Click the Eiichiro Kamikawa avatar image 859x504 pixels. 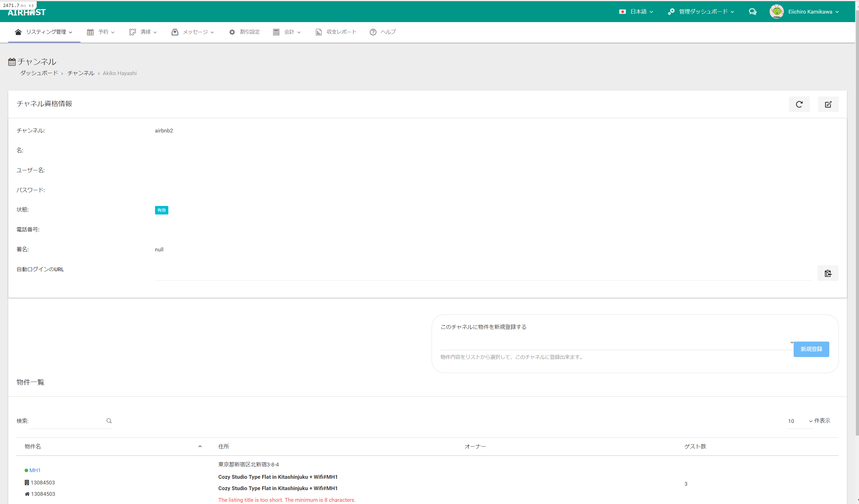[776, 12]
